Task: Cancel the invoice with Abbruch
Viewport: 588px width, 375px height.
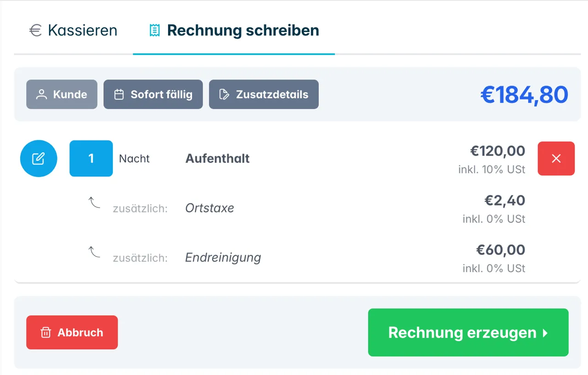Action: point(72,332)
